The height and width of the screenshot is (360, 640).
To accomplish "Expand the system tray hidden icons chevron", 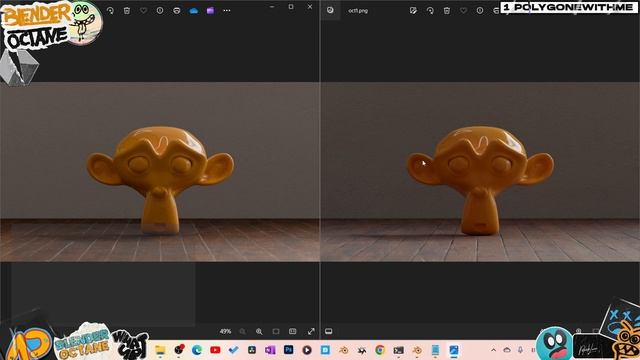I will coord(493,350).
